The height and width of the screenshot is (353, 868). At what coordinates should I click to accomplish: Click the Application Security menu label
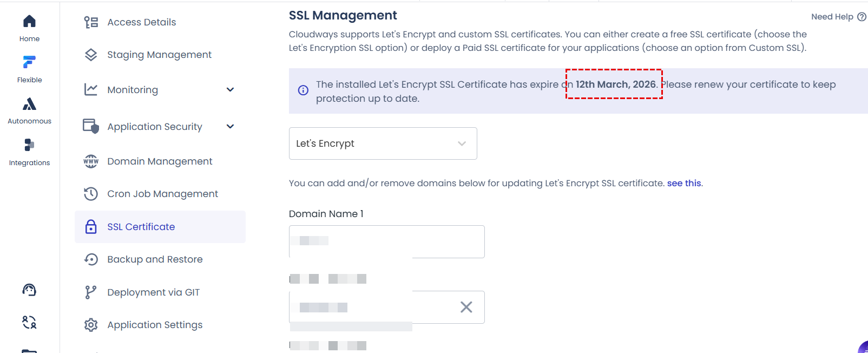(x=155, y=127)
